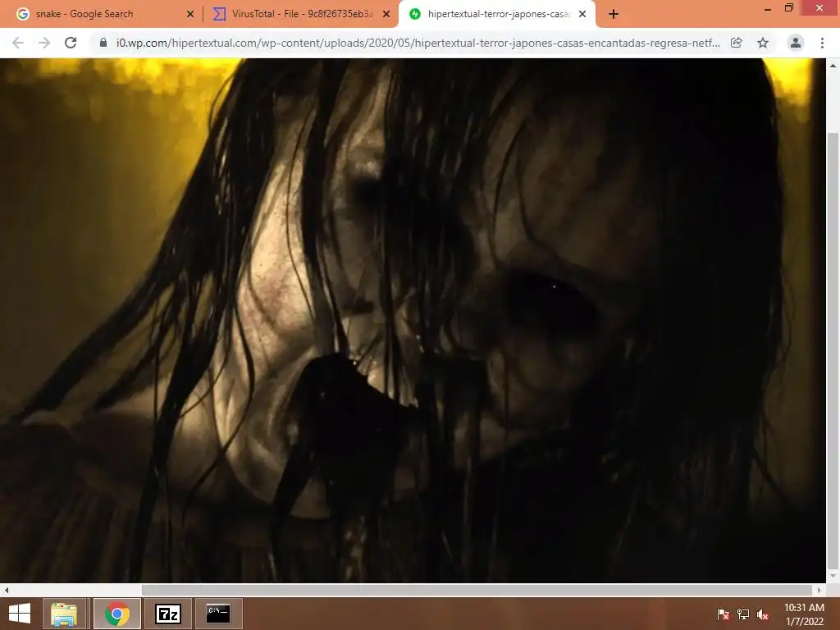Go back to the previous page
Viewport: 840px width, 630px height.
click(18, 43)
